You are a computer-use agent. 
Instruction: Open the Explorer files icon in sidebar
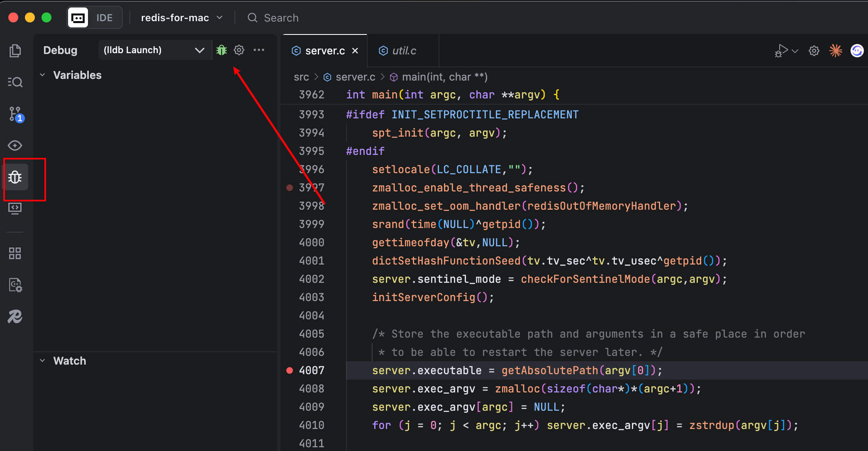[x=15, y=51]
